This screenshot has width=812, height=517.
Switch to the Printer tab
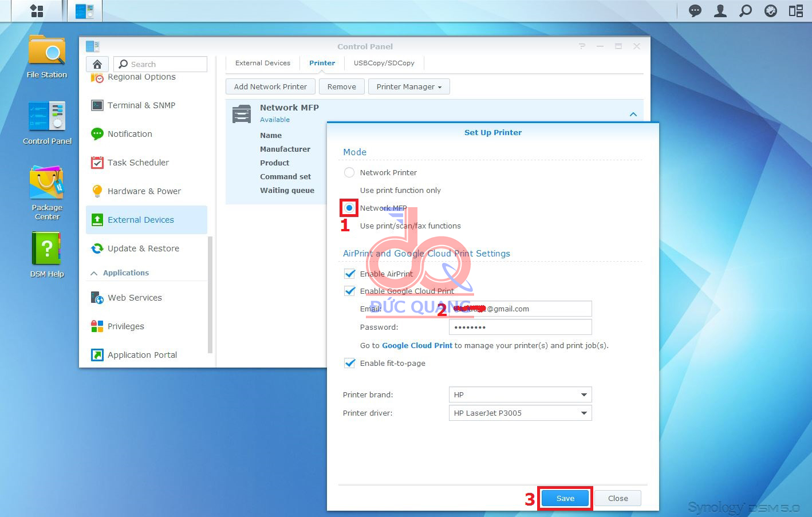click(322, 63)
